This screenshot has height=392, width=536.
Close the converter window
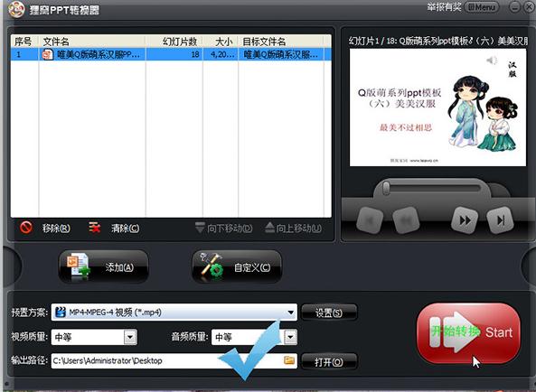[x=528, y=7]
